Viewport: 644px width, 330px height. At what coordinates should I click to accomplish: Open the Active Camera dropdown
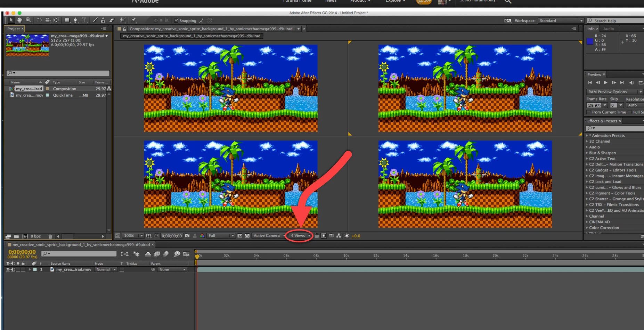[x=269, y=235]
